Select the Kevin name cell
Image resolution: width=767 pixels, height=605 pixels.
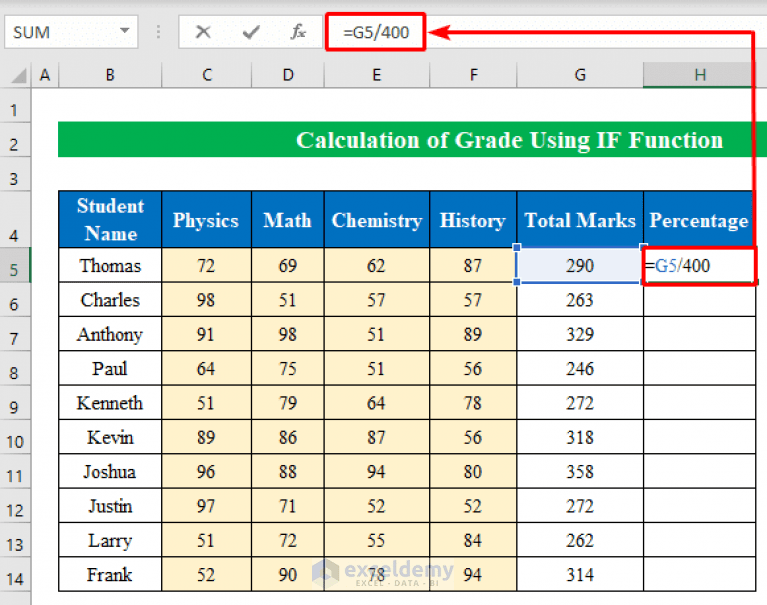pos(110,437)
